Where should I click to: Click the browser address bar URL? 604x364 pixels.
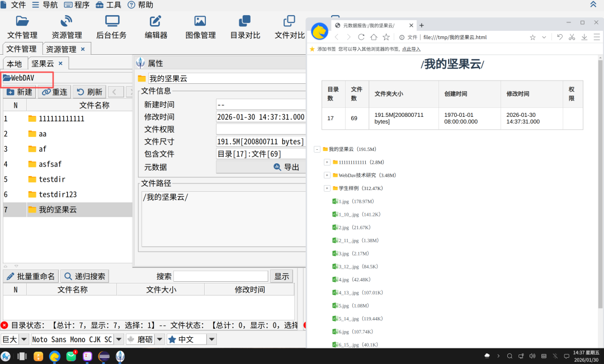[455, 37]
